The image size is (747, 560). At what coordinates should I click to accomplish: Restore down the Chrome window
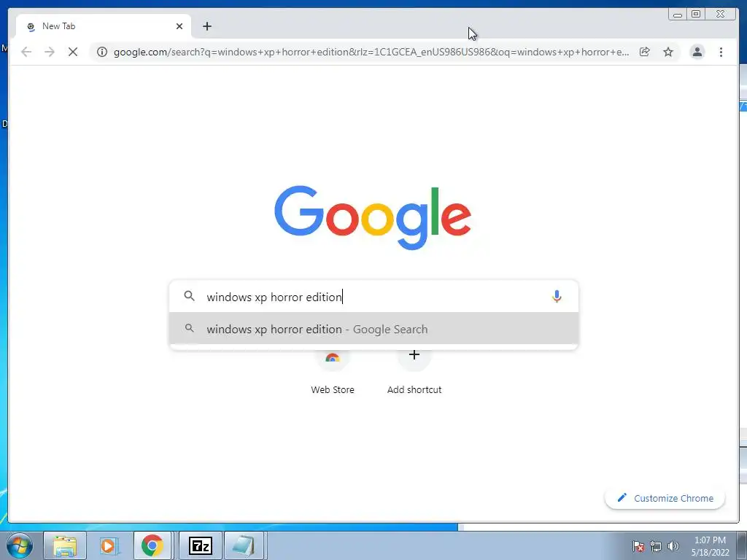click(x=695, y=15)
